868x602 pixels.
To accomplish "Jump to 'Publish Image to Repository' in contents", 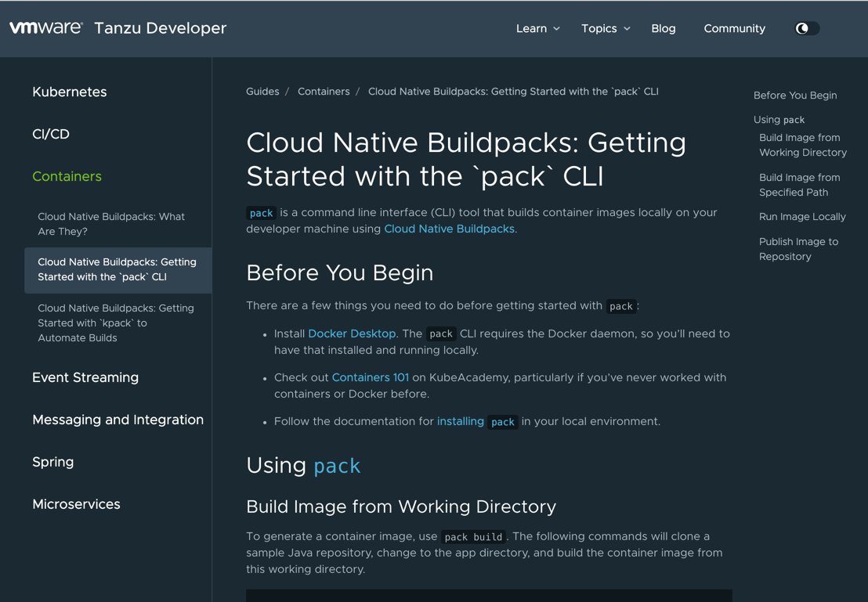I will click(x=798, y=249).
